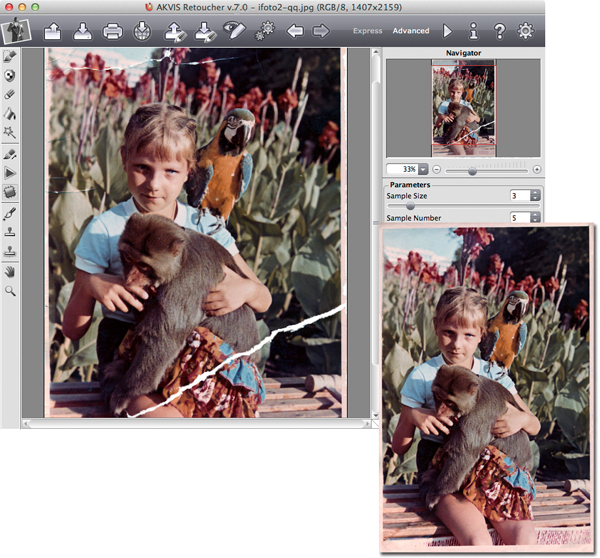Click the Undo left arrow icon
The height and width of the screenshot is (558, 600).
295,31
